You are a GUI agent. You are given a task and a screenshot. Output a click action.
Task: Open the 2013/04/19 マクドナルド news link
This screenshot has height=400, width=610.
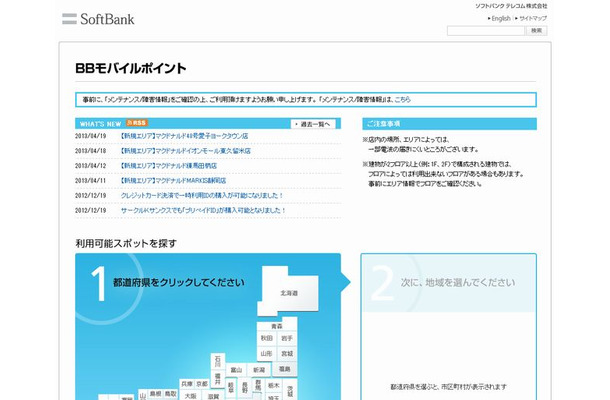[184, 136]
